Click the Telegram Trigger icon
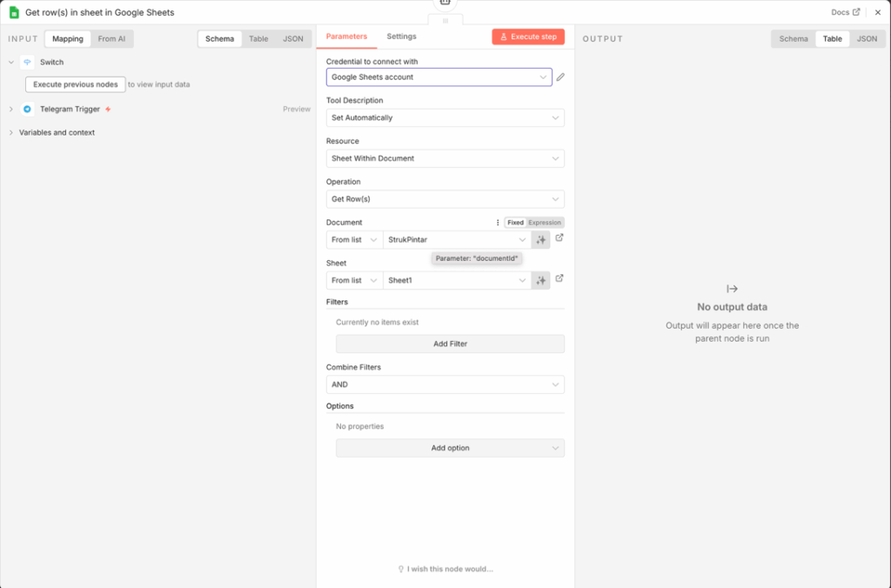 pyautogui.click(x=27, y=110)
